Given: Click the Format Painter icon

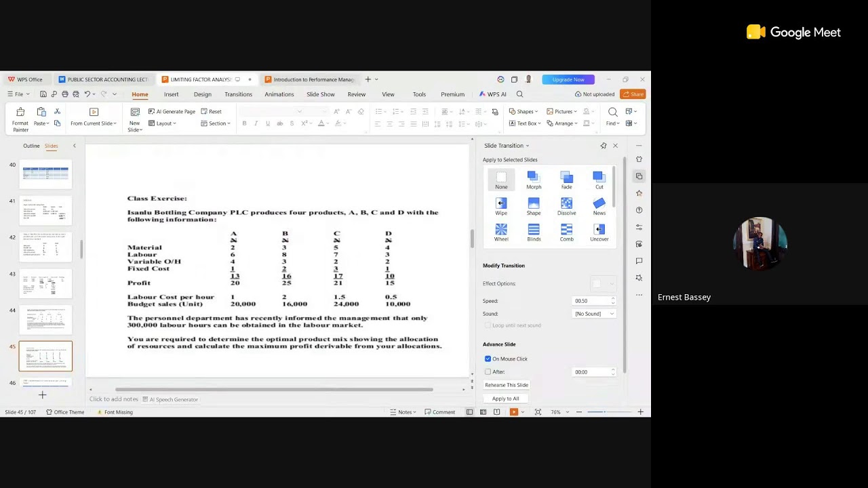Looking at the screenshot, I should point(20,112).
